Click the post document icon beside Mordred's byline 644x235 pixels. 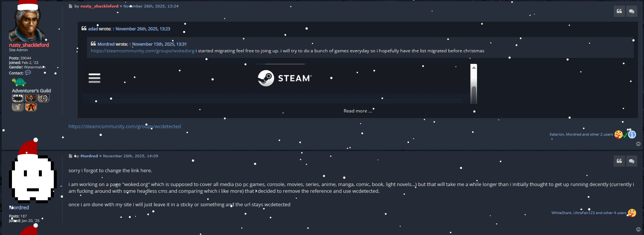click(x=70, y=156)
